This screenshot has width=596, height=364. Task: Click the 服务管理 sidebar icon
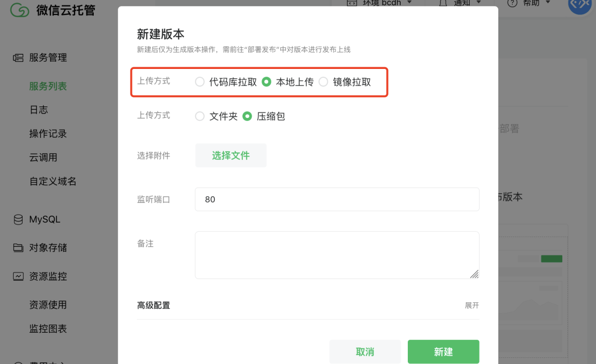click(18, 57)
